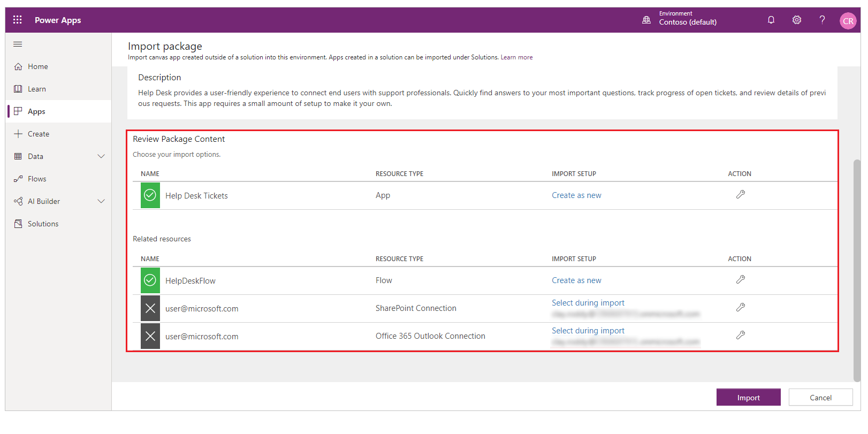Click user@microsoft.com in SharePoint Connection row
Viewport: 868px width, 434px height.
pyautogui.click(x=202, y=309)
